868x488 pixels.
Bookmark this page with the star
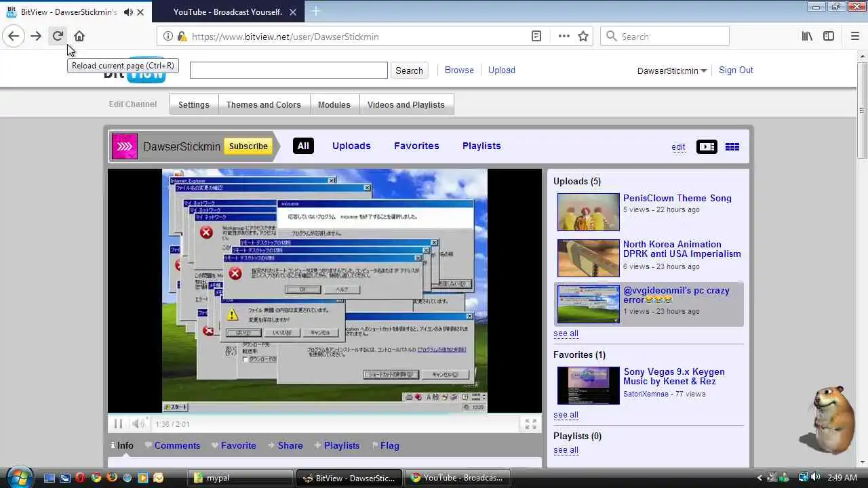pos(583,36)
